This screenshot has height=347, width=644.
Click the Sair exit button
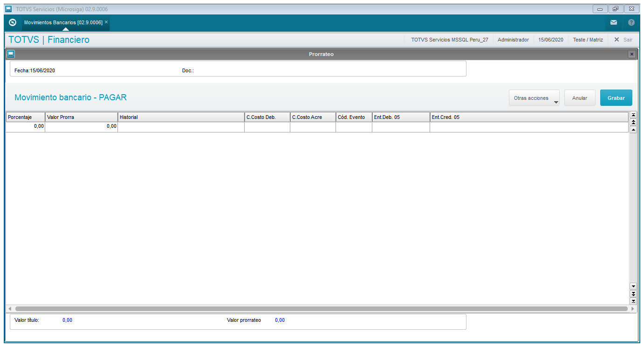(x=623, y=40)
